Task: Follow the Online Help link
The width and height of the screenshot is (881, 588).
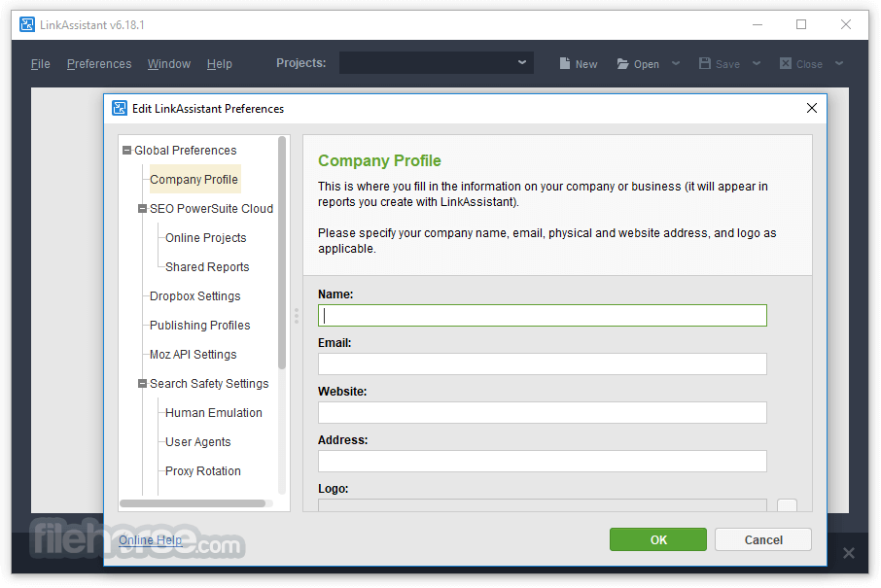Action: pos(150,540)
